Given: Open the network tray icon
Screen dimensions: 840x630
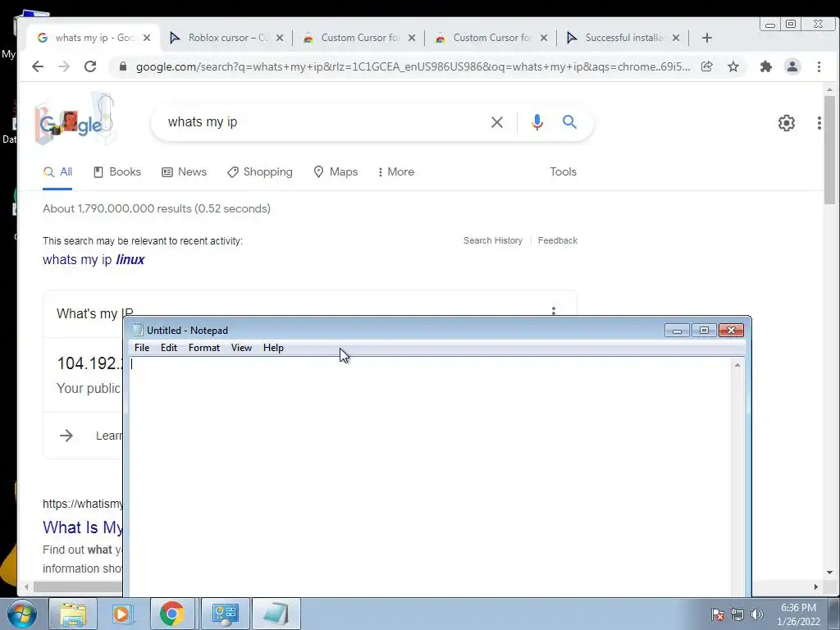Looking at the screenshot, I should 737,614.
